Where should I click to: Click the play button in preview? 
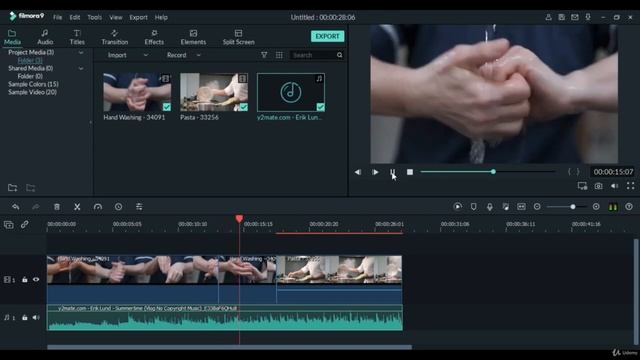coord(375,172)
